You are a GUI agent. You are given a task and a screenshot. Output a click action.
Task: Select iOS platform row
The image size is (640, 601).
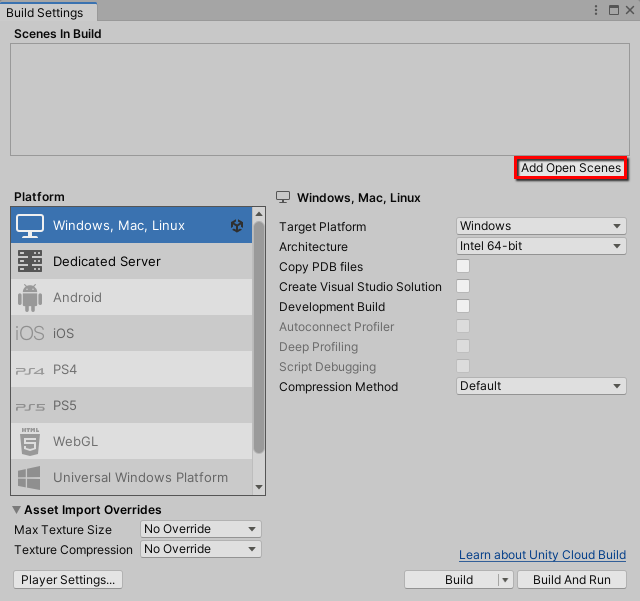(131, 333)
